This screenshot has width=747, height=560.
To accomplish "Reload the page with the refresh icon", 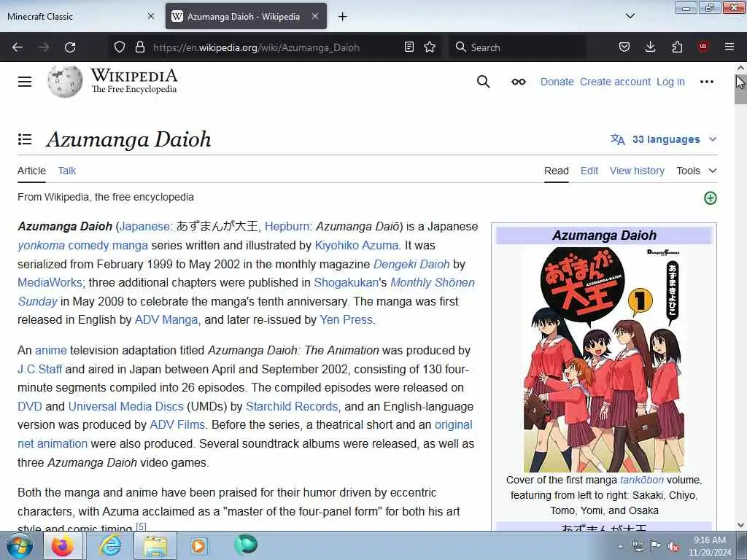I will click(70, 47).
